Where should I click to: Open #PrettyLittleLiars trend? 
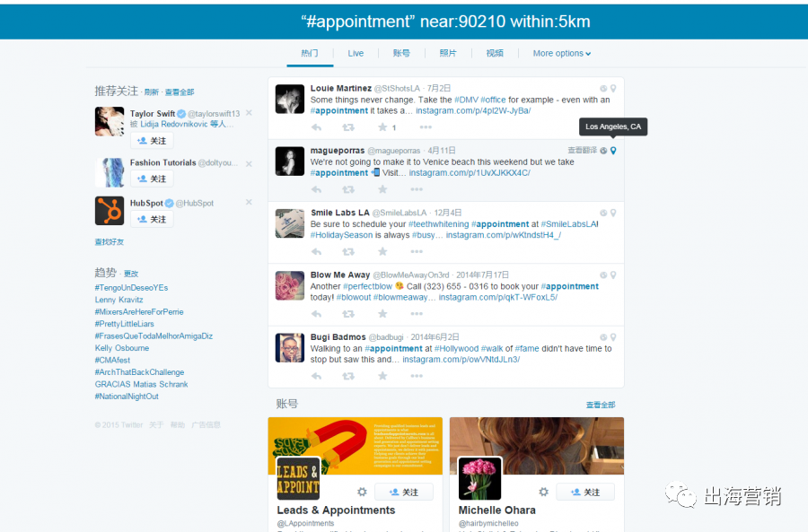[124, 324]
